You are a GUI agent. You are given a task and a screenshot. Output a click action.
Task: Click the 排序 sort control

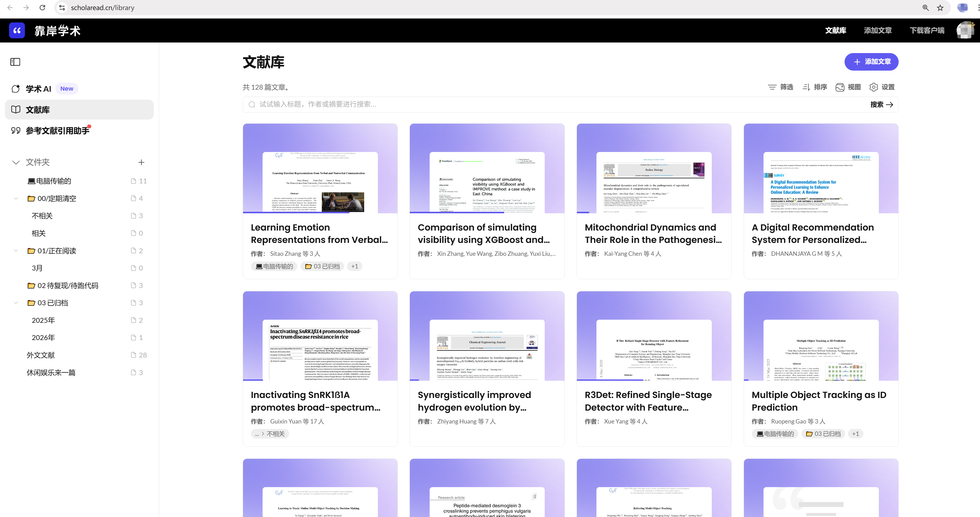pos(814,87)
